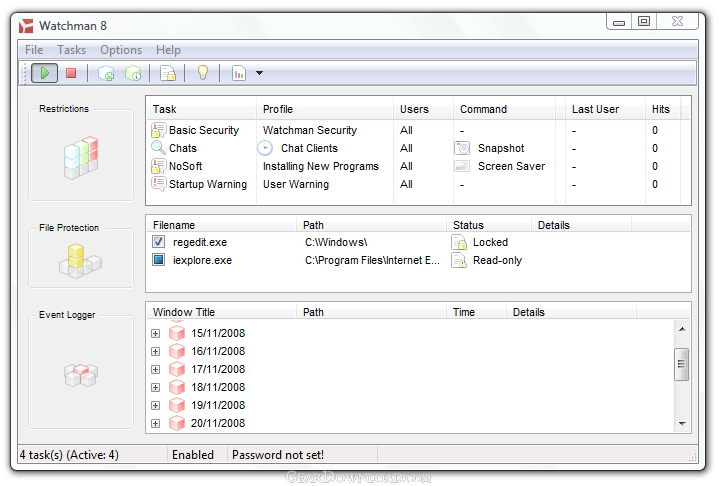This screenshot has width=719, height=486.
Task: Sort by the Task column header
Action: [202, 109]
